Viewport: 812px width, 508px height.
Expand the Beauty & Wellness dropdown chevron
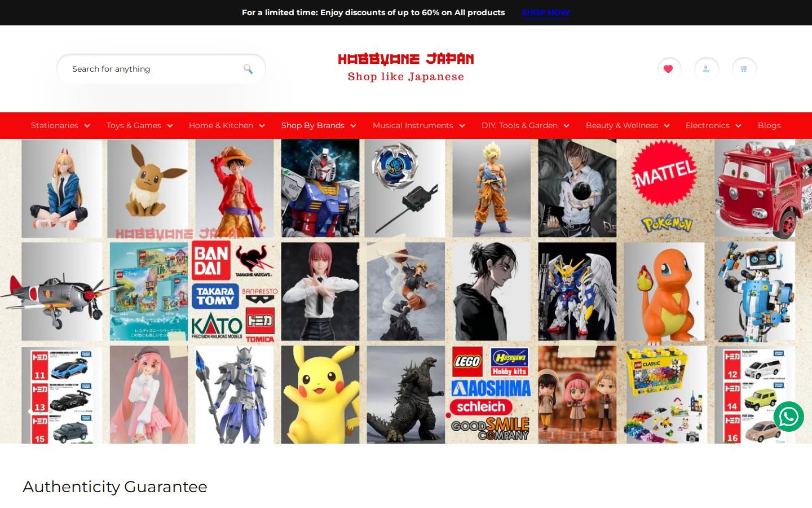click(667, 126)
